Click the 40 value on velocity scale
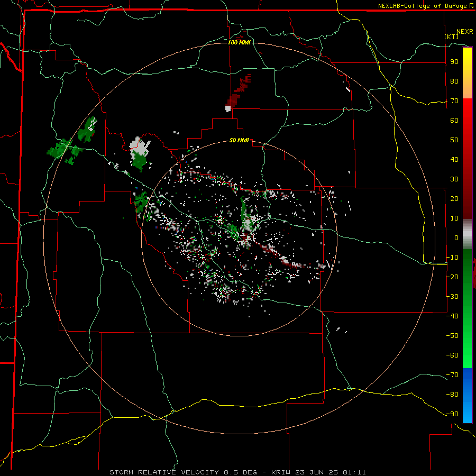Viewport: 476px width, 476px height. coord(454,160)
